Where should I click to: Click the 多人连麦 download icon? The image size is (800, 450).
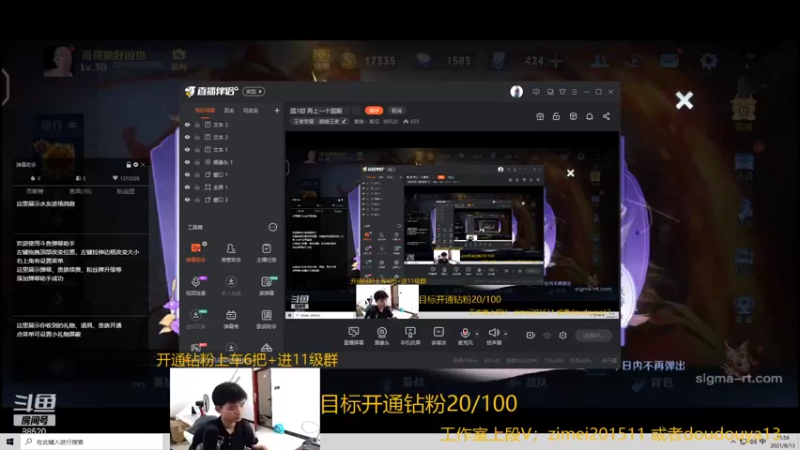coord(231,285)
